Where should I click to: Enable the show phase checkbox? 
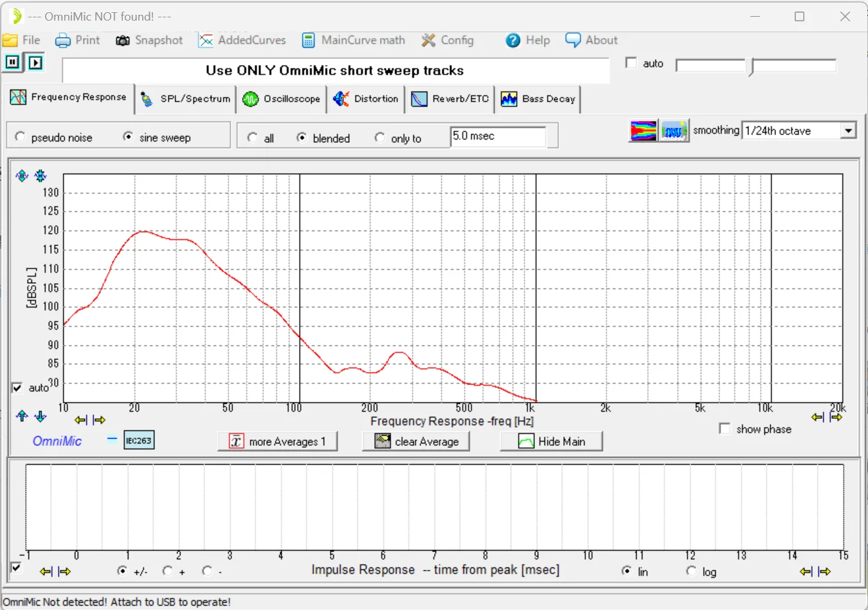(x=725, y=429)
